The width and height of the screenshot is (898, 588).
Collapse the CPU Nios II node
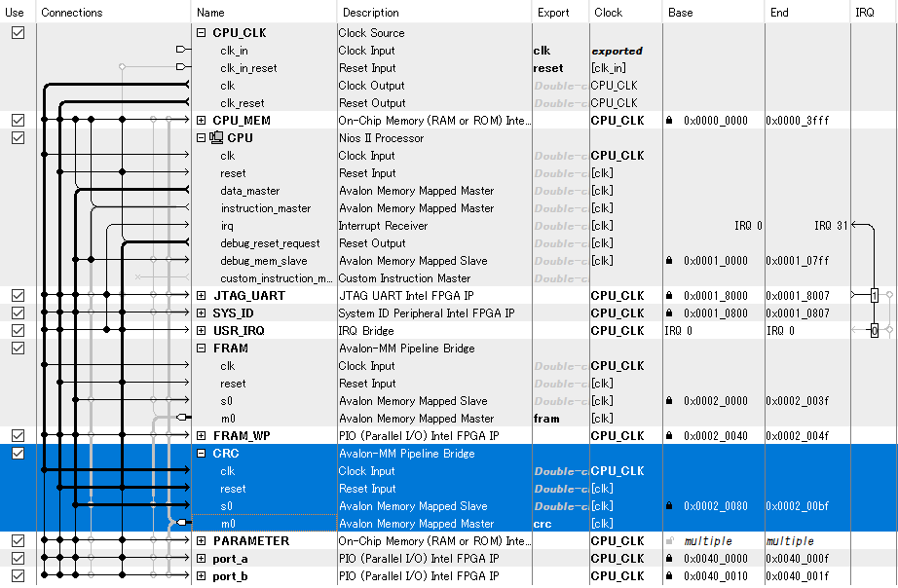tap(201, 138)
